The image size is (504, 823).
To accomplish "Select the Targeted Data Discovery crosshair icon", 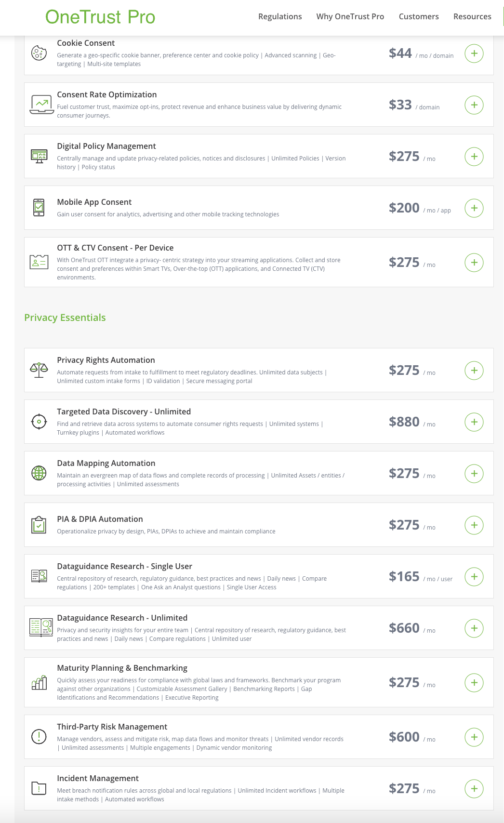I will coord(38,421).
